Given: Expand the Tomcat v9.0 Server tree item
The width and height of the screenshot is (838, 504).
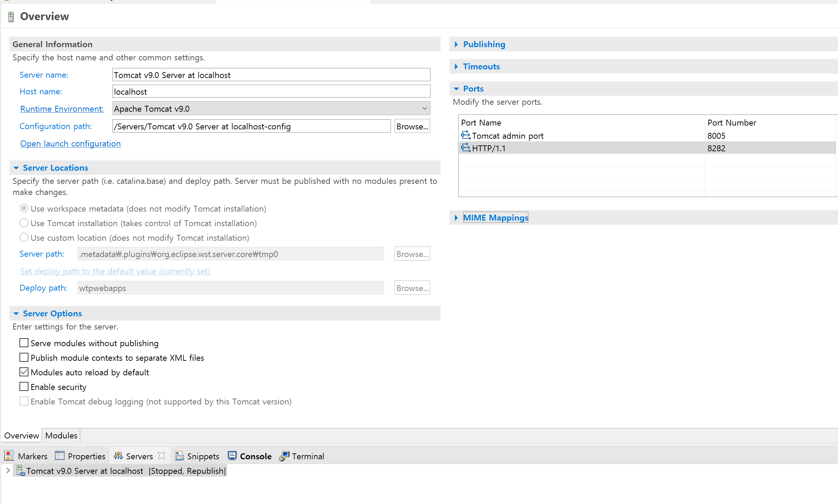Looking at the screenshot, I should (x=8, y=471).
